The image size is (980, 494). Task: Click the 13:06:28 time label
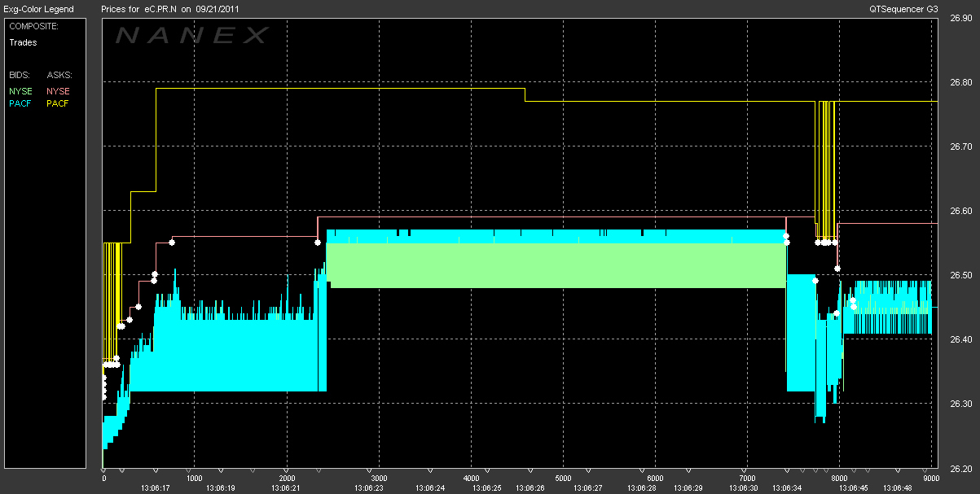(640, 487)
